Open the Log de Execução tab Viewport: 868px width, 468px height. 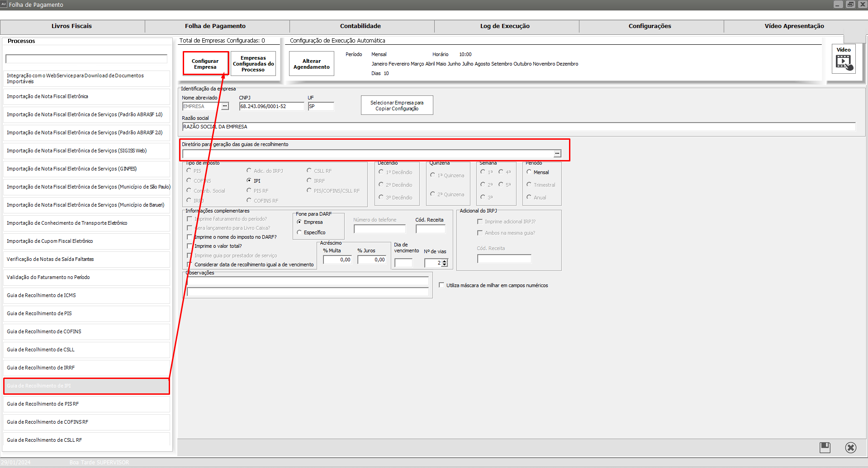pyautogui.click(x=505, y=26)
